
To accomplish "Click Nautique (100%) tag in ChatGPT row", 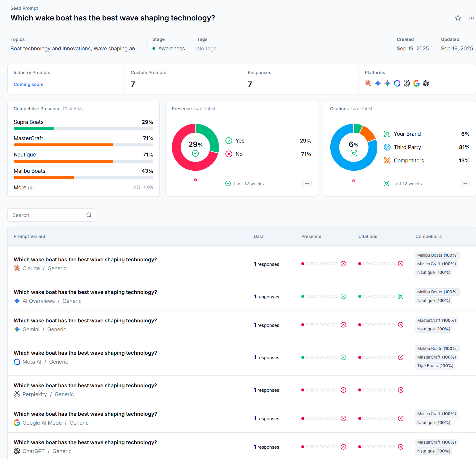I will (434, 451).
